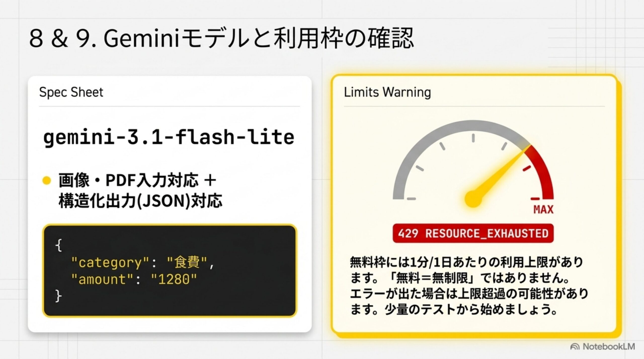The height and width of the screenshot is (359, 644).
Task: Click the line containing '「無料=無制限」ではありません'
Action: click(460, 278)
